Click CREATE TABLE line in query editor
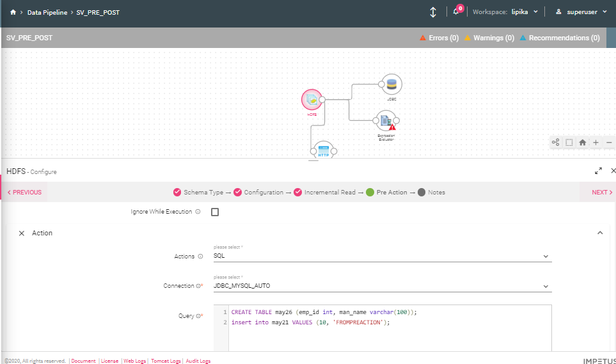Screen dimensions: 616x364 (x=324, y=312)
